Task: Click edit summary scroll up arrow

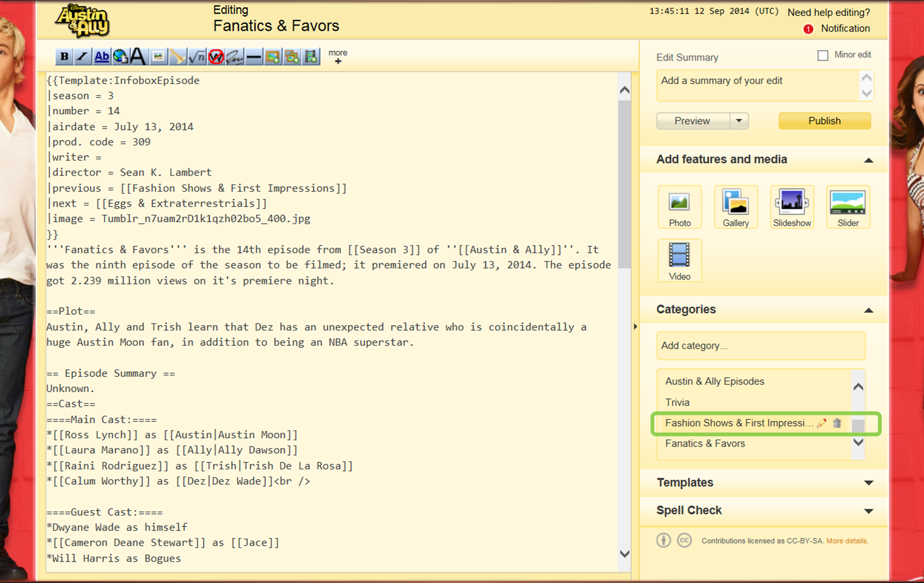Action: [867, 78]
